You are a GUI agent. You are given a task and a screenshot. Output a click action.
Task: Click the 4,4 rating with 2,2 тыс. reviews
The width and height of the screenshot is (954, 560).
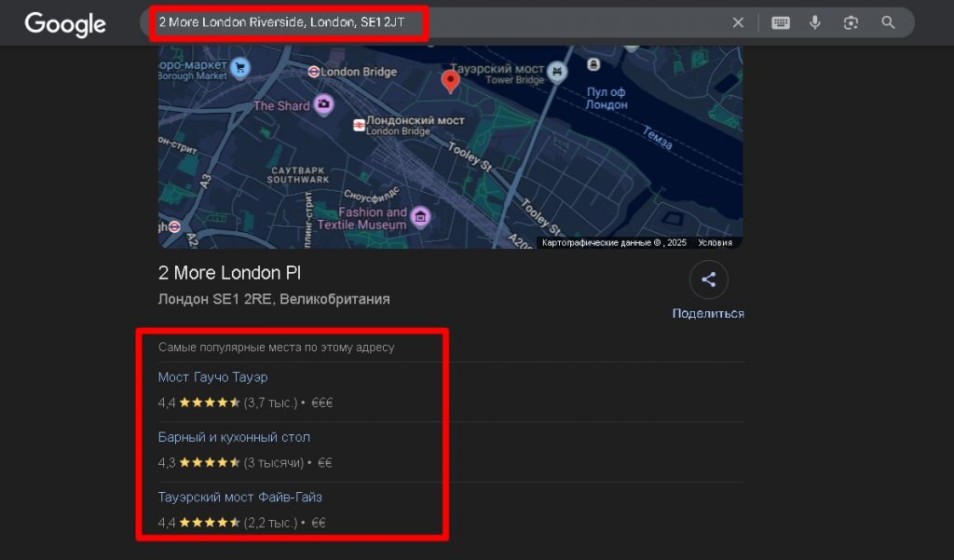coord(242,523)
